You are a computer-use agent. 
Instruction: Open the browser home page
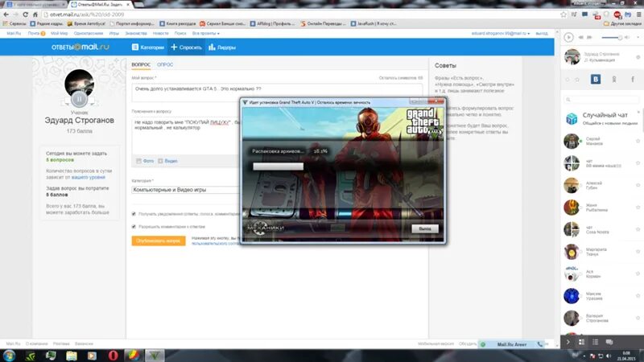(35, 14)
